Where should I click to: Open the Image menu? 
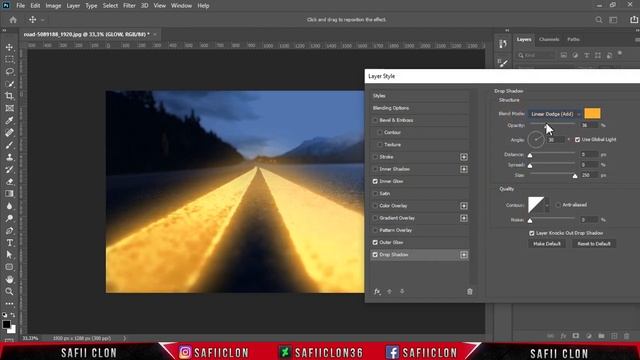pos(53,6)
